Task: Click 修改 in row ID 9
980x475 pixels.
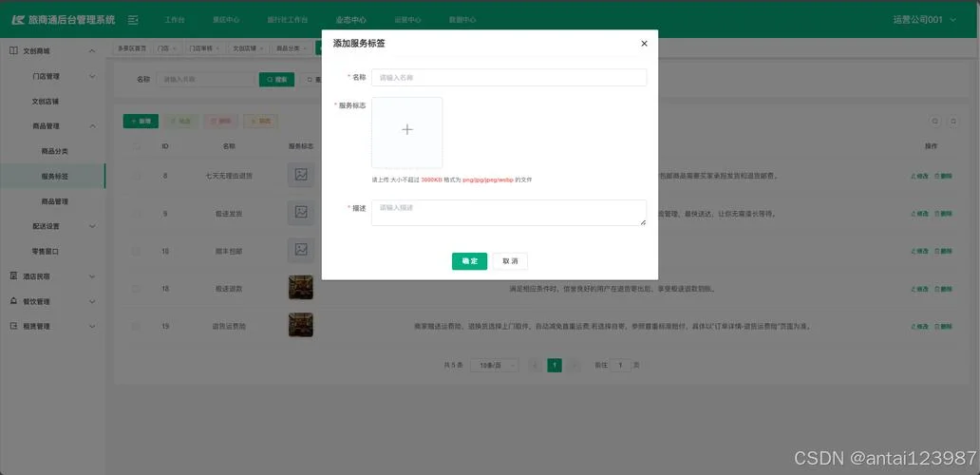Action: [920, 214]
